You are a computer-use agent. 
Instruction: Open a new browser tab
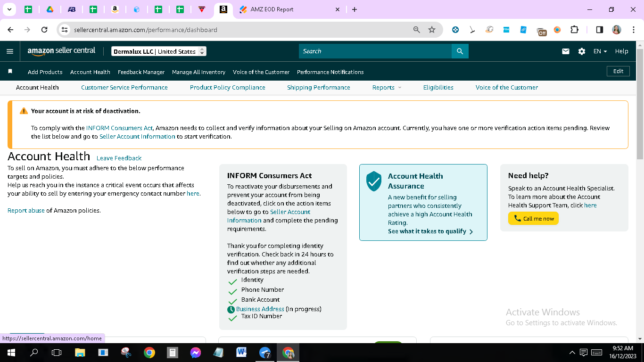coord(355,9)
